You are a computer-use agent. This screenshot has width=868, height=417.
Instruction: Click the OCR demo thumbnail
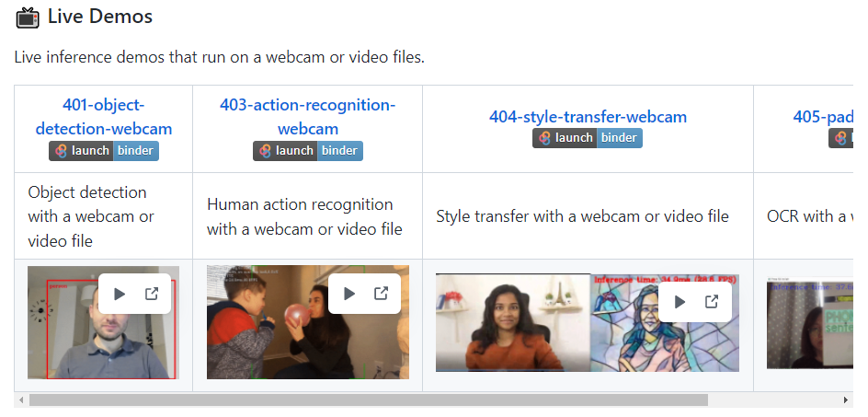pos(809,327)
